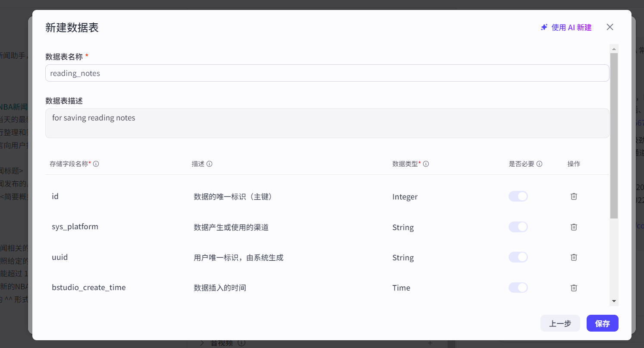Click the info icon beside 存储字段名称 header
The height and width of the screenshot is (348, 644).
tap(96, 164)
